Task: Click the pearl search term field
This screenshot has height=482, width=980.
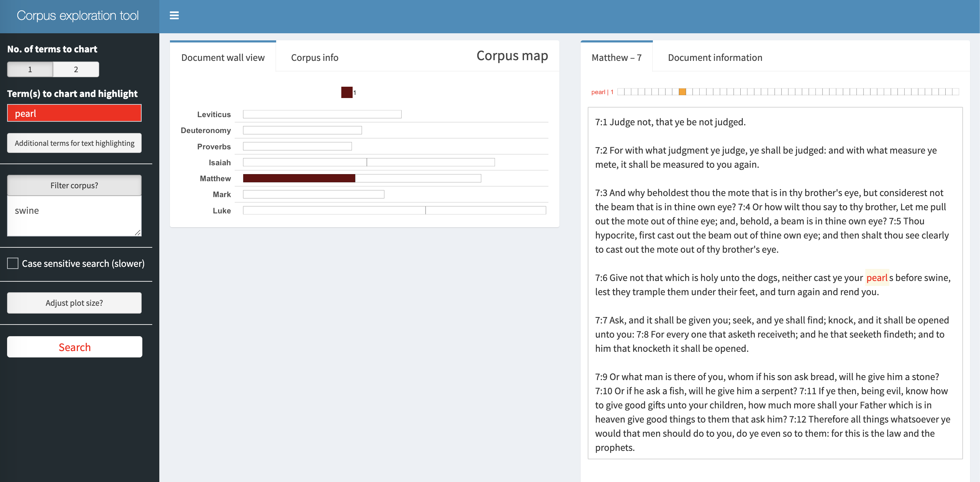Action: 74,113
